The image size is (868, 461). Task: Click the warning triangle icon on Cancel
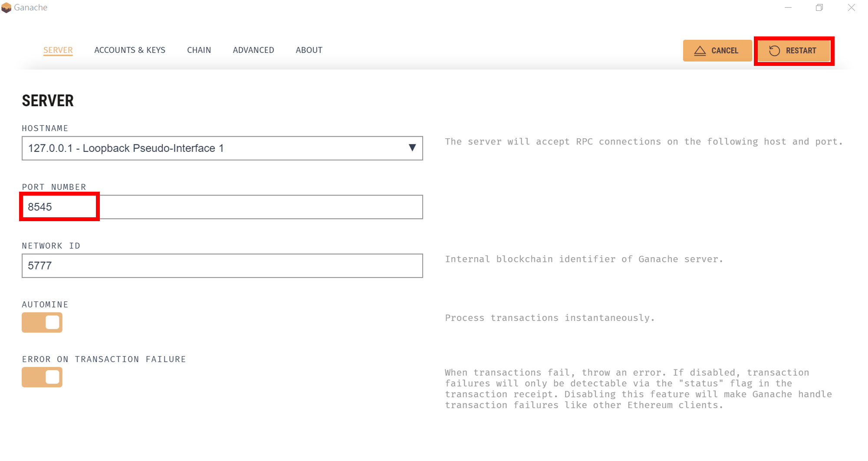[x=700, y=51]
